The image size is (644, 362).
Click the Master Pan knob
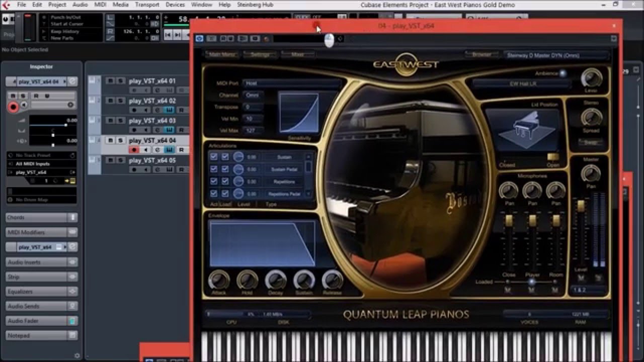(590, 174)
